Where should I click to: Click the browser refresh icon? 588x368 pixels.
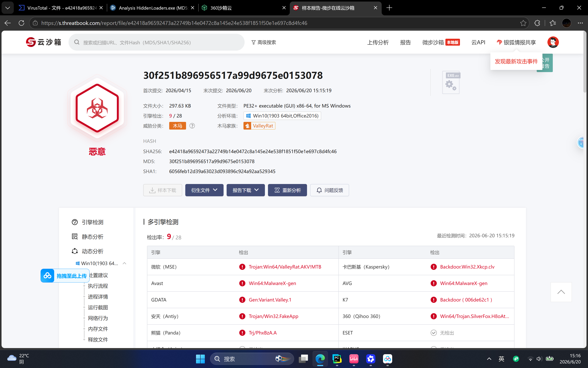(x=21, y=23)
